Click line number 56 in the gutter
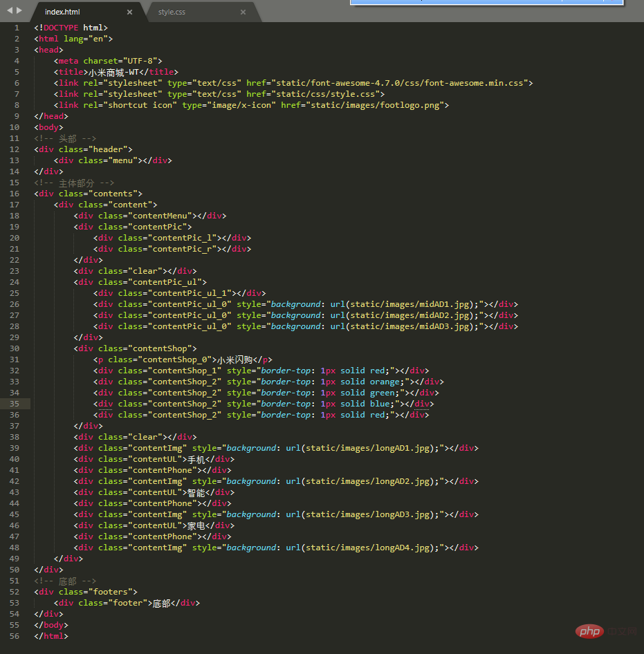The image size is (644, 654). (15, 636)
